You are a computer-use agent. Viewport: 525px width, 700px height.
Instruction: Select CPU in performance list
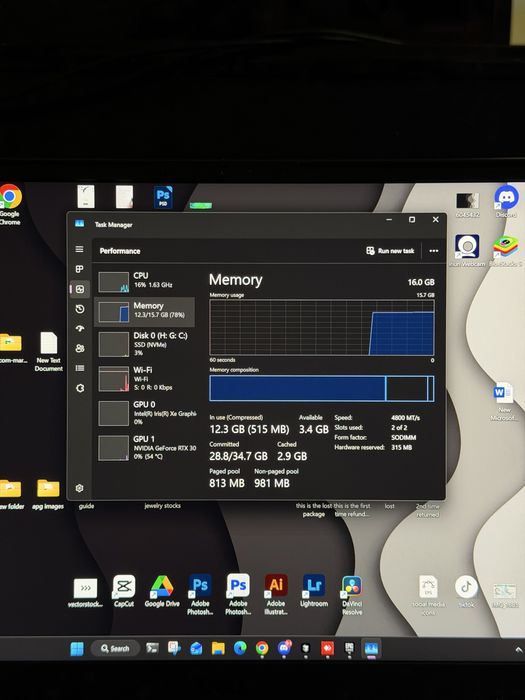click(145, 281)
